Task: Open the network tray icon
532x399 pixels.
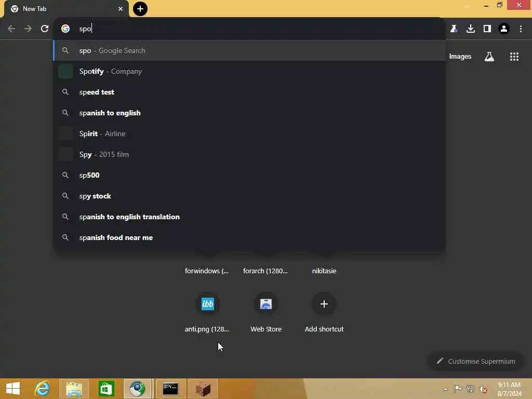Action: pyautogui.click(x=470, y=389)
